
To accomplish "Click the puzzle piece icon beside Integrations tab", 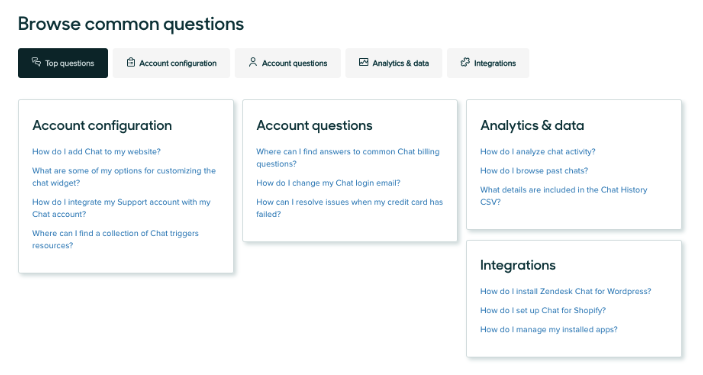I will pos(465,62).
